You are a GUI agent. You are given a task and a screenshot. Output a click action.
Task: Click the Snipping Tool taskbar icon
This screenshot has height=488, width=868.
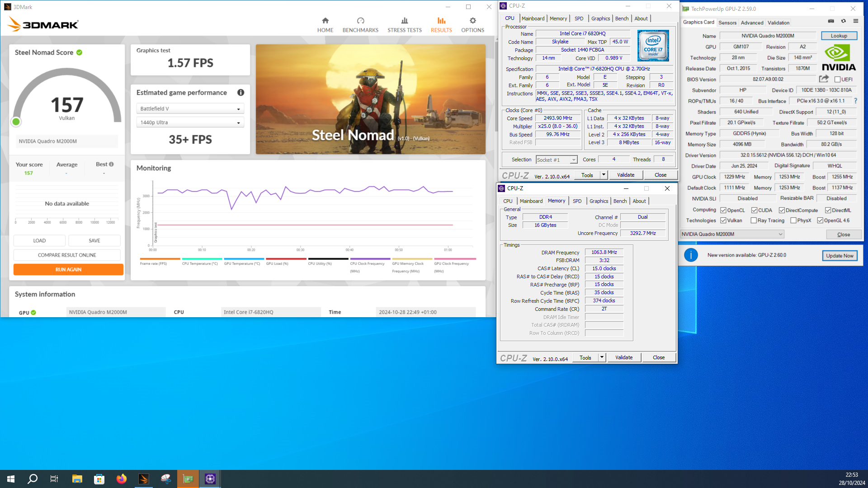[166, 479]
